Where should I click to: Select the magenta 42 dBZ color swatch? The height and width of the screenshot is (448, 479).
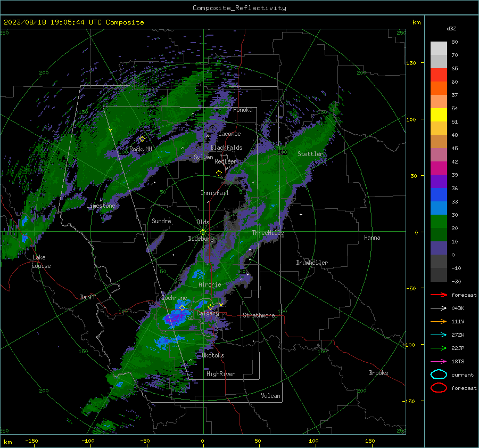point(439,168)
